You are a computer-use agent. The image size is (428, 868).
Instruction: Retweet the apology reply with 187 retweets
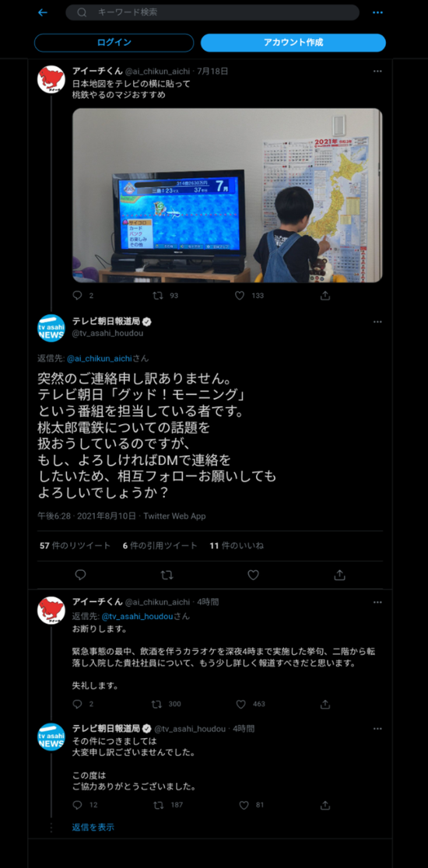(x=158, y=805)
